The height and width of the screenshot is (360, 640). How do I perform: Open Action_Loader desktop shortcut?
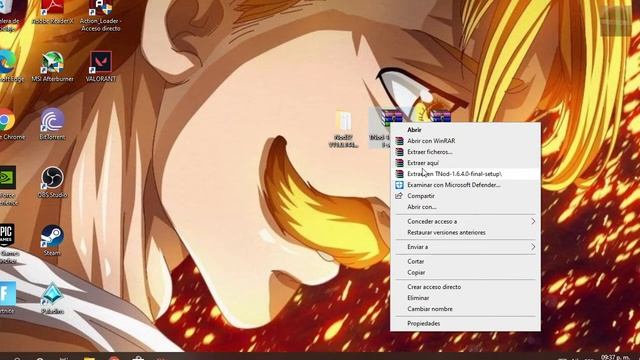click(100, 16)
